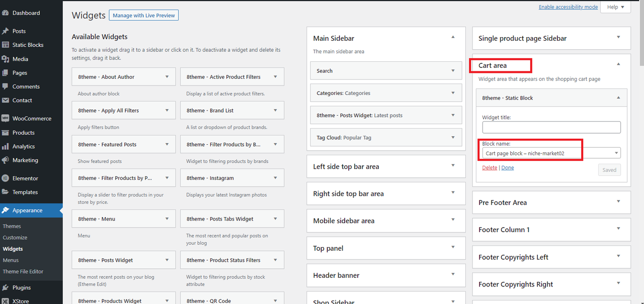The height and width of the screenshot is (304, 644).
Task: Open the Help tab dropdown
Action: tap(616, 7)
